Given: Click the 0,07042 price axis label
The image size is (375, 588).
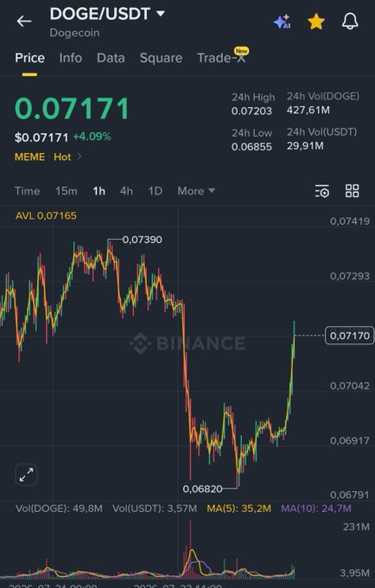Looking at the screenshot, I should [350, 386].
